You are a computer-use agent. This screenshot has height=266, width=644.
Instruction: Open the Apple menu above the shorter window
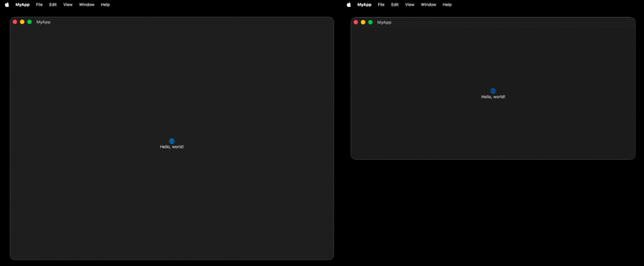[x=348, y=4]
